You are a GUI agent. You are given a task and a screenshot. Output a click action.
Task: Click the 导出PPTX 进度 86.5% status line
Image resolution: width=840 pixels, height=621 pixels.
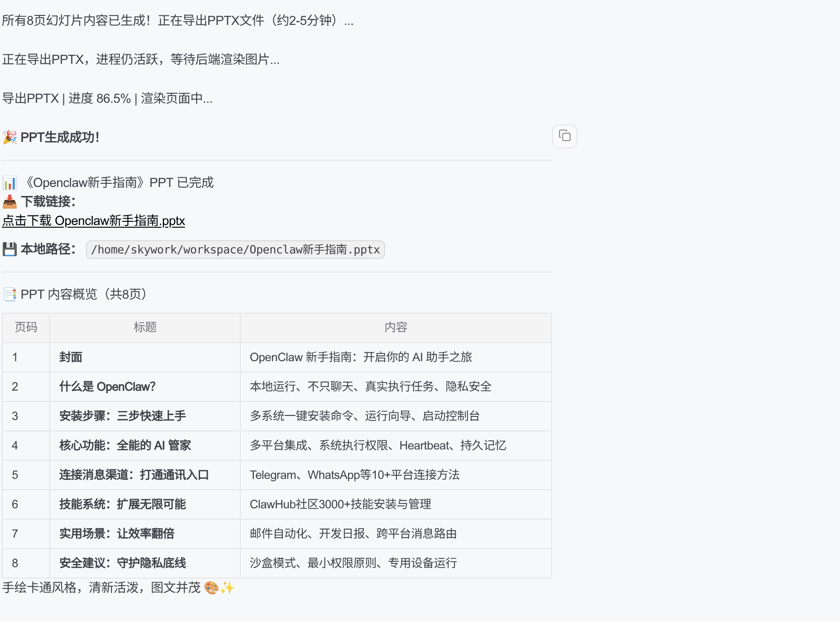107,98
